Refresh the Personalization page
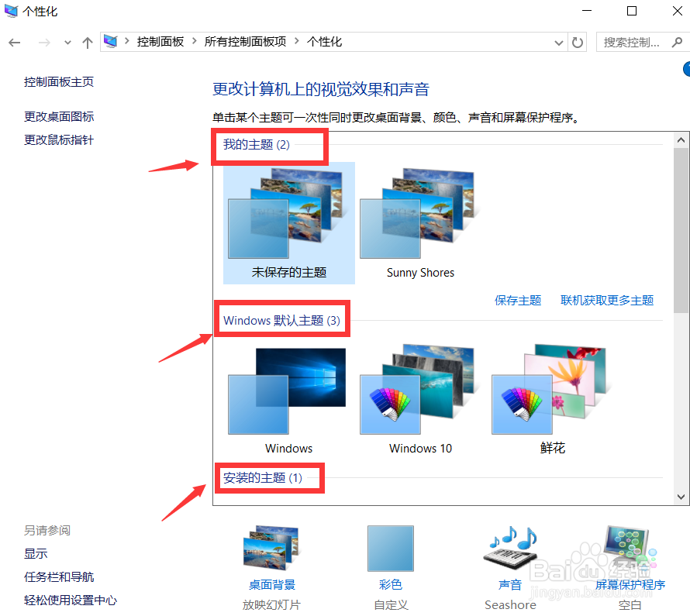Viewport: 690px width, 616px height. pos(578,43)
